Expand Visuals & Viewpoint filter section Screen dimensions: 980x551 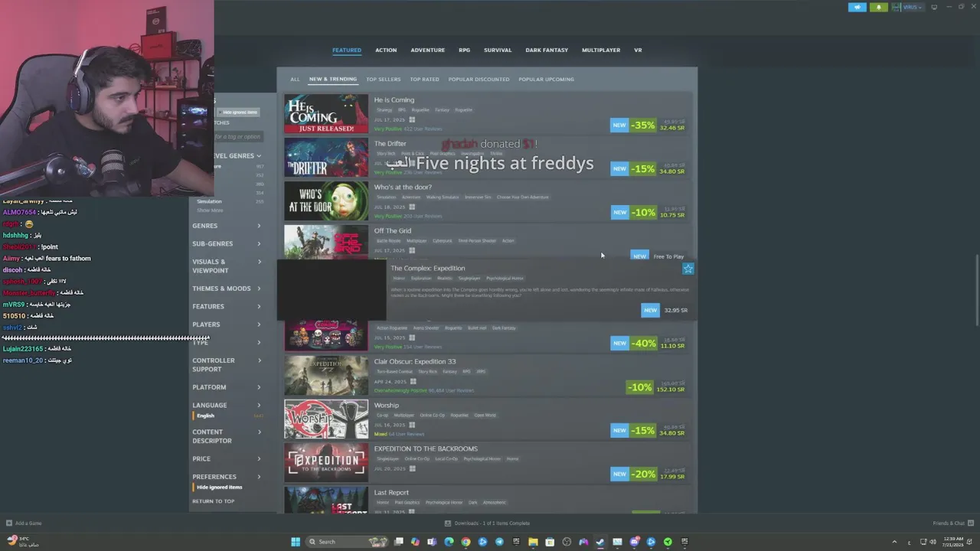(227, 266)
